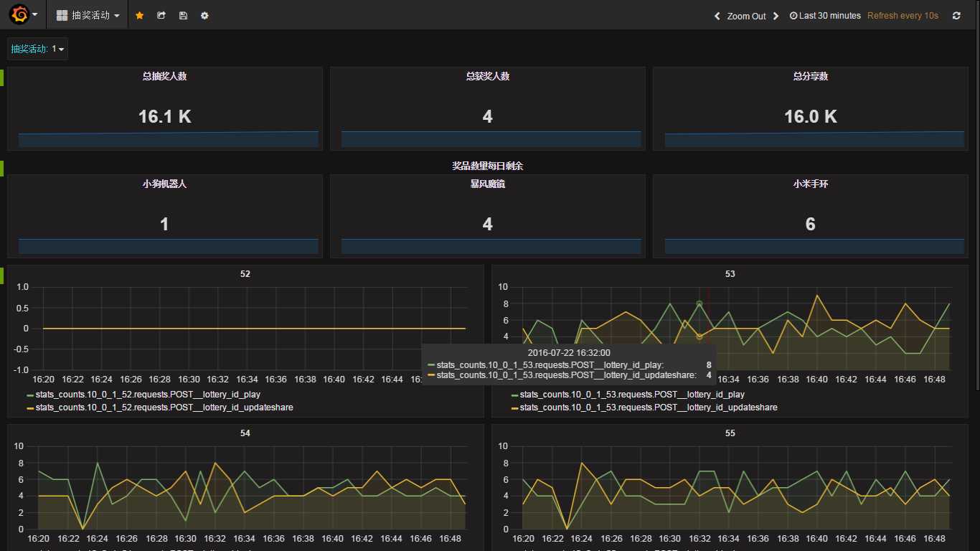
Task: Toggle 10_0_1_53 lottery_id_updateshare legend series
Action: click(x=649, y=408)
